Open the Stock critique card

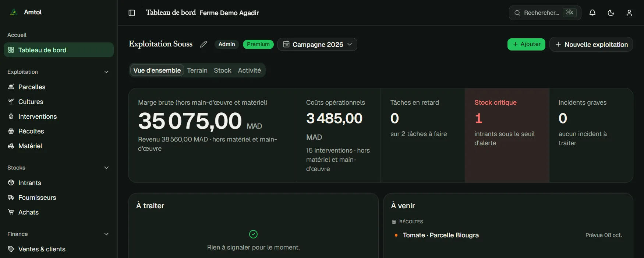507,135
